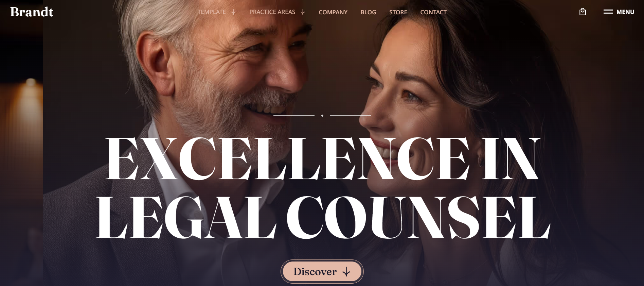Click the down arrow inside Discover button

pos(346,271)
